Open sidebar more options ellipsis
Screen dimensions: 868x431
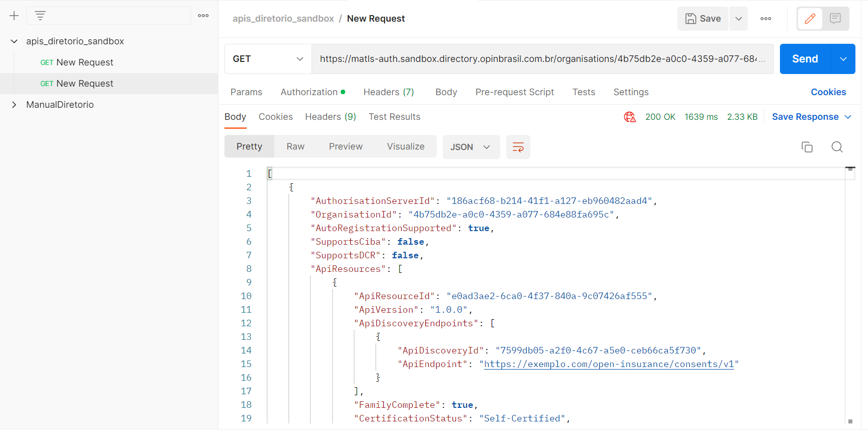click(x=203, y=16)
